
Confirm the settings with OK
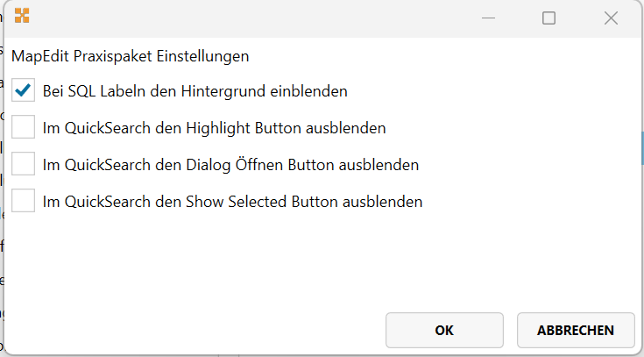(x=444, y=330)
